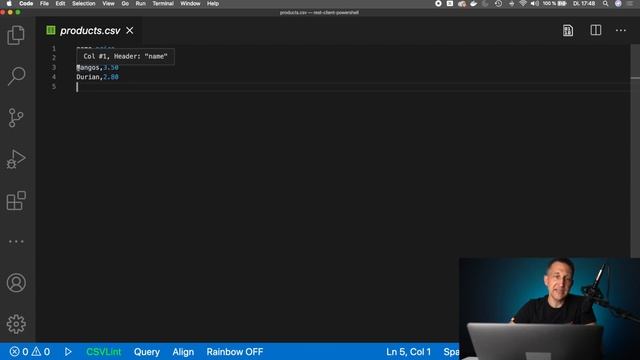Click the editor vertical scrollbar minimap area
This screenshot has width=640, height=360.
635,151
